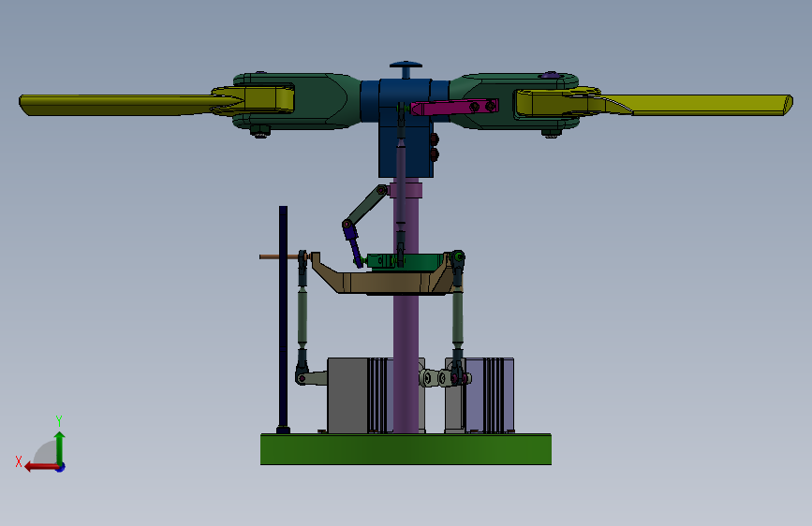Click the blue Z axis dot of the triad
Image resolution: width=812 pixels, height=526 pixels.
tap(61, 467)
